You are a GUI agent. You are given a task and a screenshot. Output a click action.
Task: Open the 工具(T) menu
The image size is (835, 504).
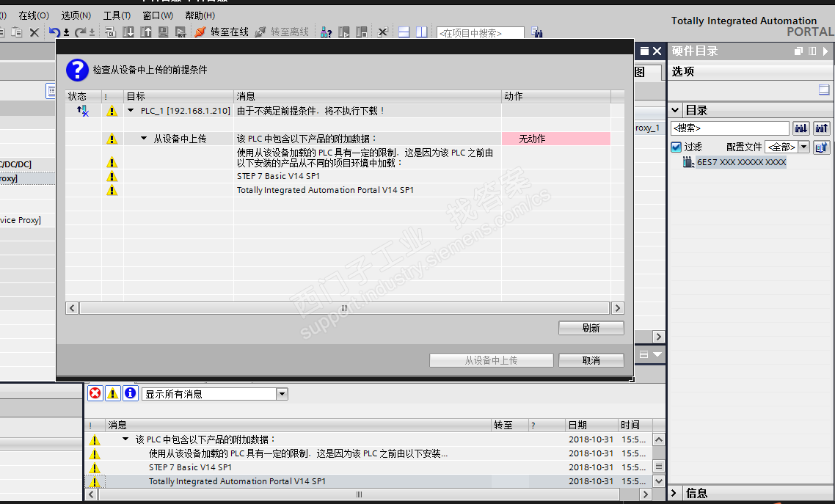click(x=117, y=15)
